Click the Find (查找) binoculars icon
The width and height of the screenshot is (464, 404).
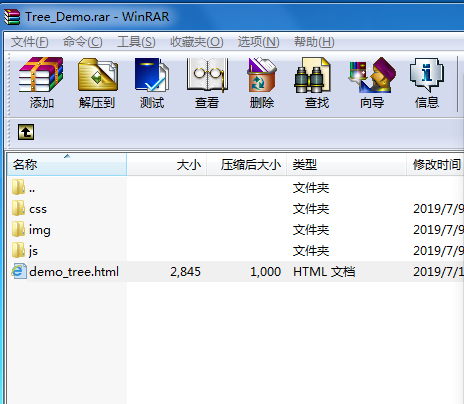pyautogui.click(x=312, y=75)
